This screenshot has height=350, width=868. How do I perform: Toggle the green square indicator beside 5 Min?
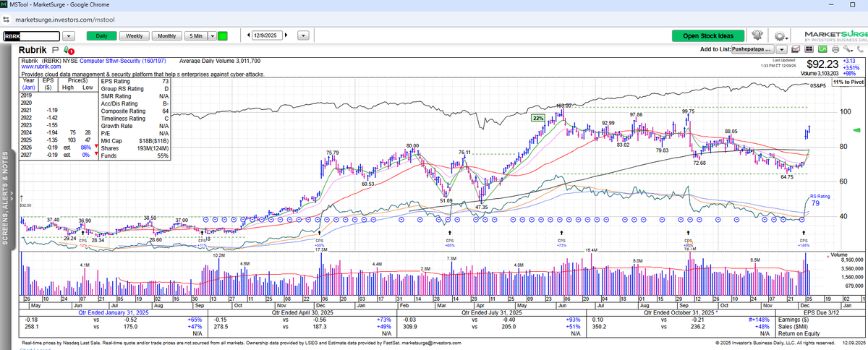pyautogui.click(x=223, y=35)
